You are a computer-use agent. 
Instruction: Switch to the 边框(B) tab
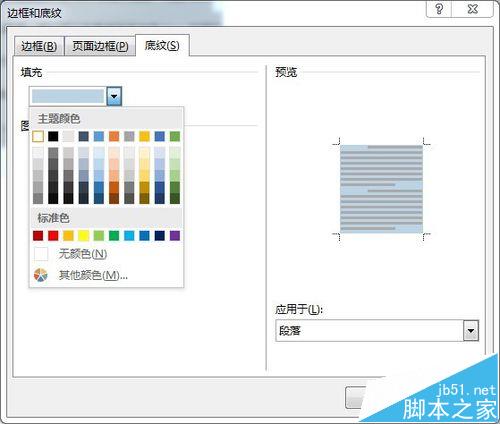tap(39, 46)
